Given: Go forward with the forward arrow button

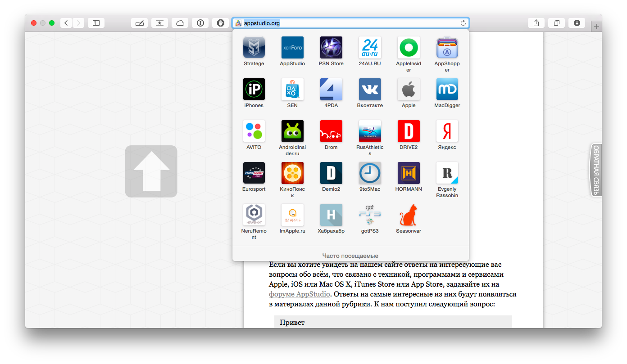Looking at the screenshot, I should pos(78,23).
